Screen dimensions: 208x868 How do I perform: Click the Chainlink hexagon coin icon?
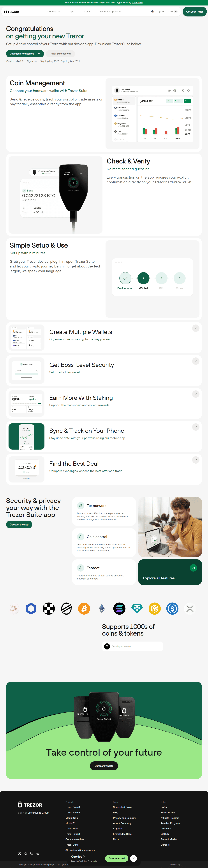click(x=31, y=609)
